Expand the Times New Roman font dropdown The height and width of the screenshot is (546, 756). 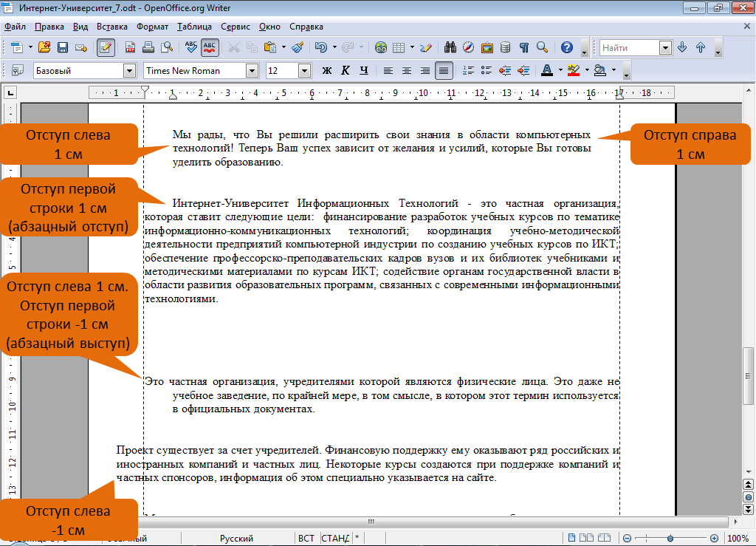point(252,71)
